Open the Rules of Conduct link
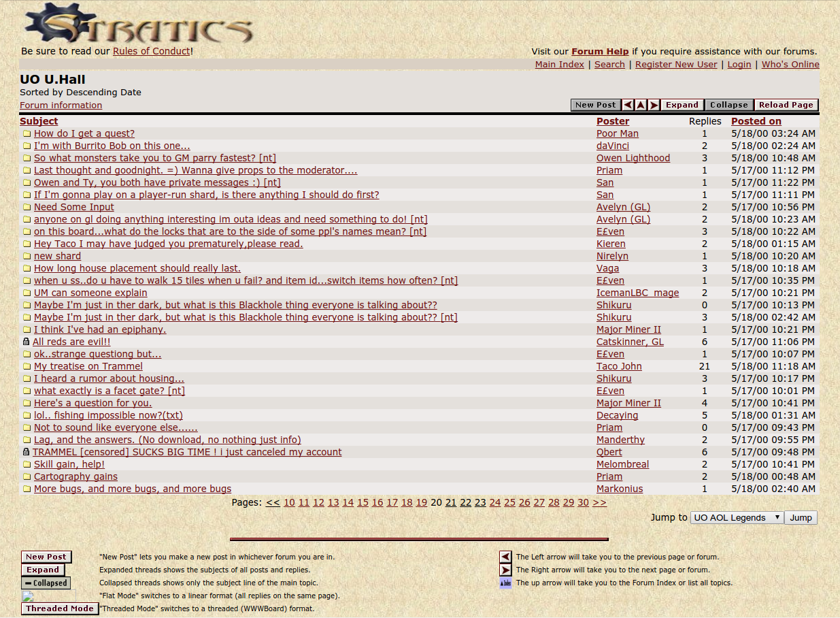The height and width of the screenshot is (618, 840). [x=152, y=51]
